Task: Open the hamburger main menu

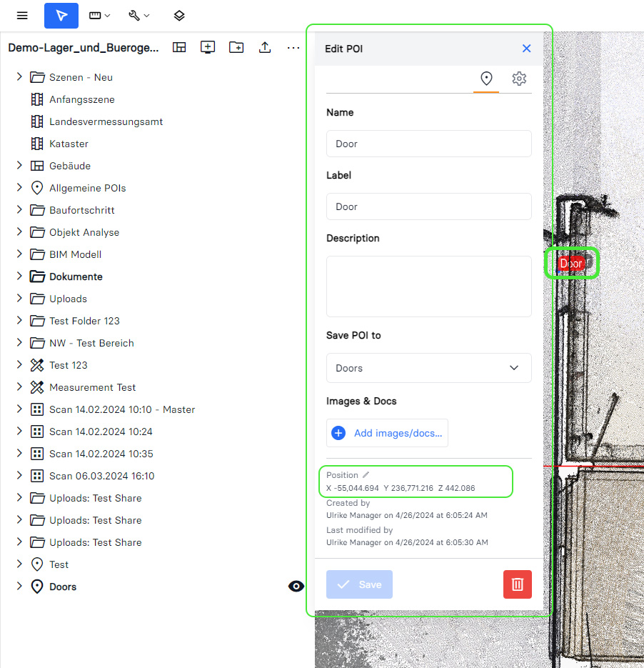Action: click(22, 16)
